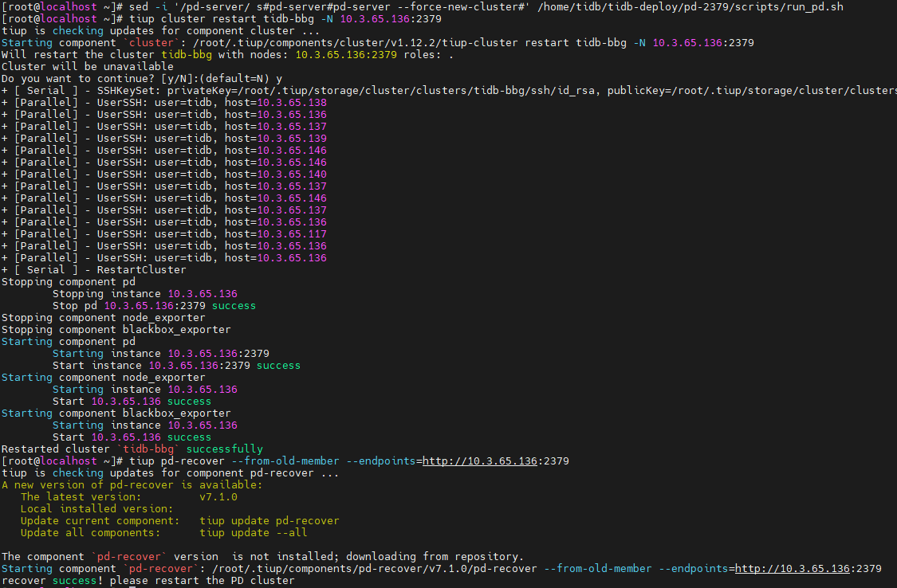The width and height of the screenshot is (897, 588).
Task: Click the UserSSH line with host 10.3.65.140
Action: (x=164, y=174)
